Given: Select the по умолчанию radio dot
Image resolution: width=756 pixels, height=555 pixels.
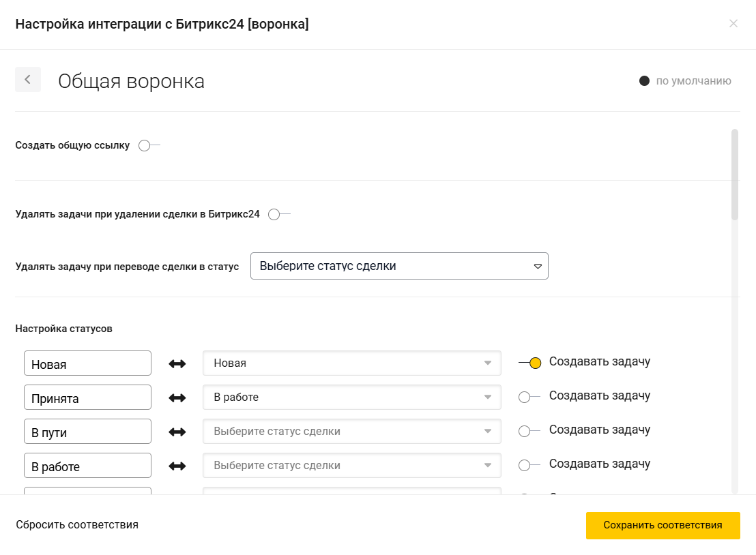Looking at the screenshot, I should coord(644,81).
